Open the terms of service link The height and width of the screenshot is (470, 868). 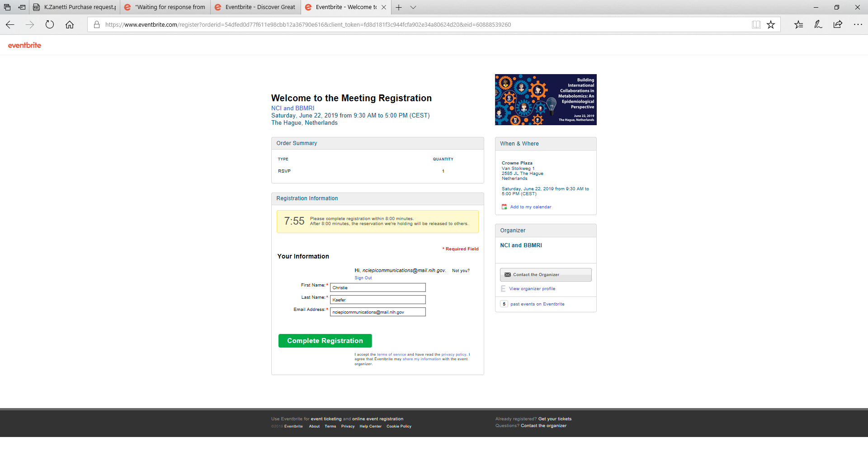(x=392, y=355)
